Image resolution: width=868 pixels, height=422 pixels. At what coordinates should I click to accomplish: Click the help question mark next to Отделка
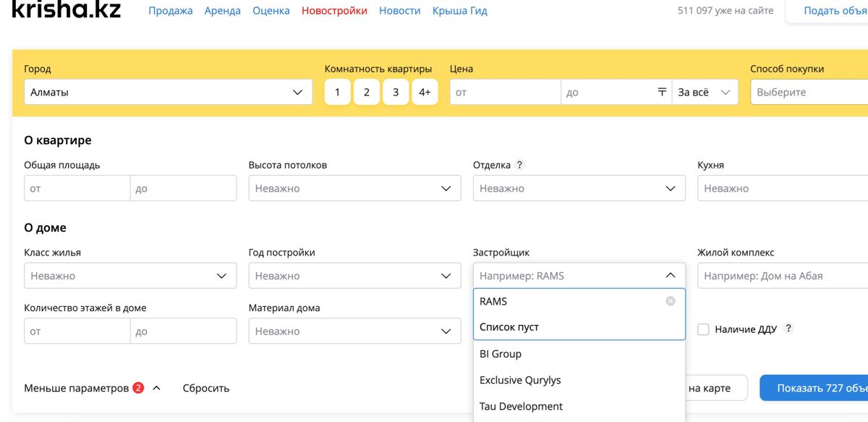tap(519, 165)
